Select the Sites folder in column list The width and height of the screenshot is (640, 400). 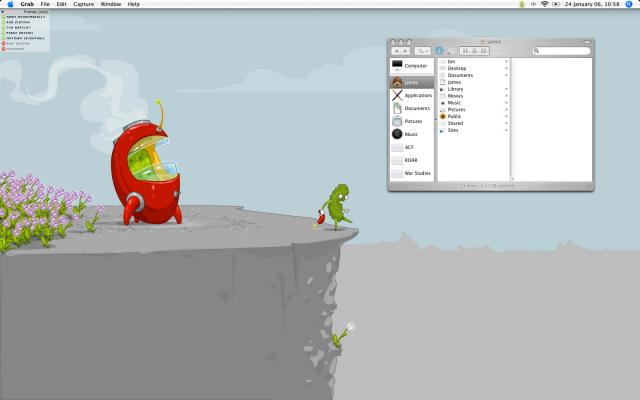click(x=473, y=130)
